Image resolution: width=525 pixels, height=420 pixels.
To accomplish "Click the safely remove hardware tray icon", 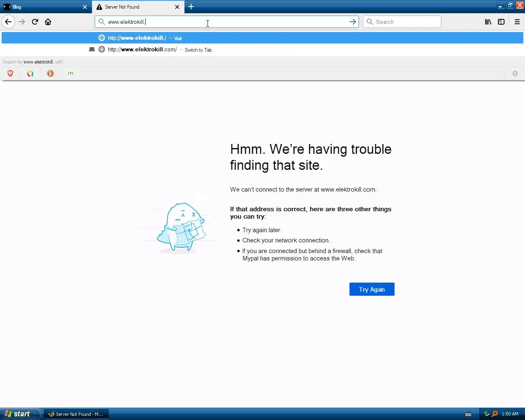I will (487, 414).
